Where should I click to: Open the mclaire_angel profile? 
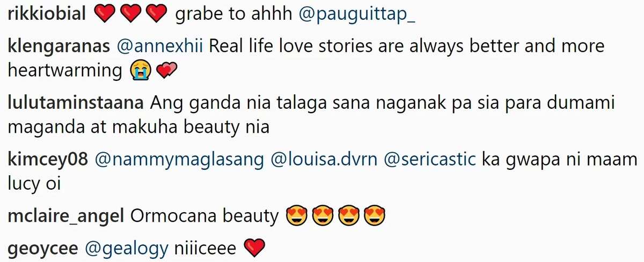pyautogui.click(x=67, y=216)
